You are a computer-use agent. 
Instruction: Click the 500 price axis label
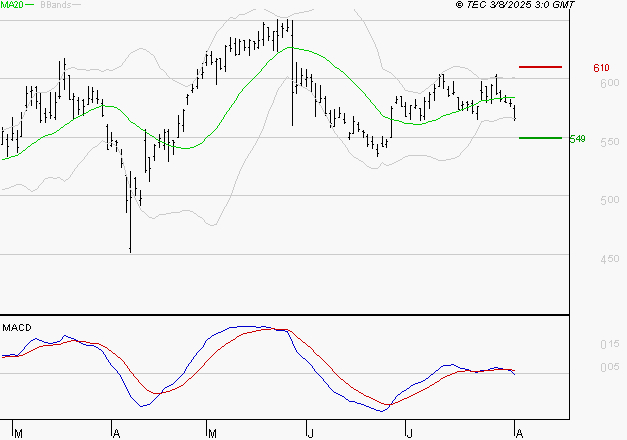point(610,200)
